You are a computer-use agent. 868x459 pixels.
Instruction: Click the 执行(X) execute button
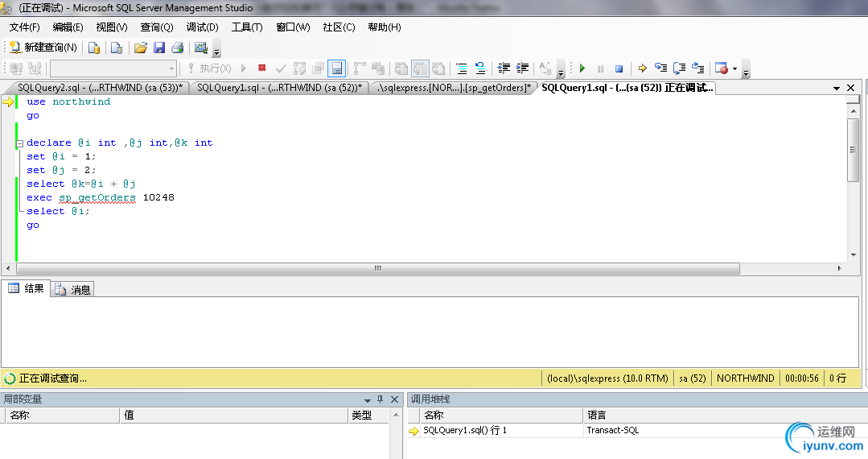[x=209, y=68]
